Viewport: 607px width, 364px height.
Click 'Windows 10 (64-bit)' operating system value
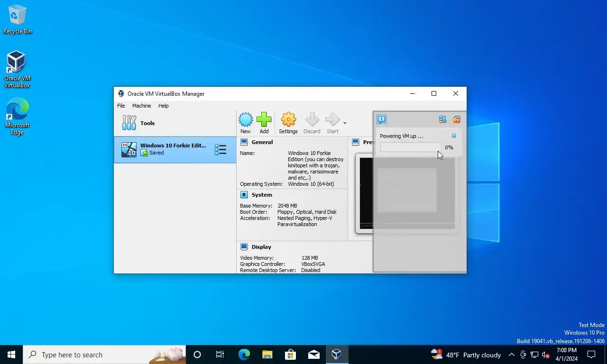tap(311, 184)
